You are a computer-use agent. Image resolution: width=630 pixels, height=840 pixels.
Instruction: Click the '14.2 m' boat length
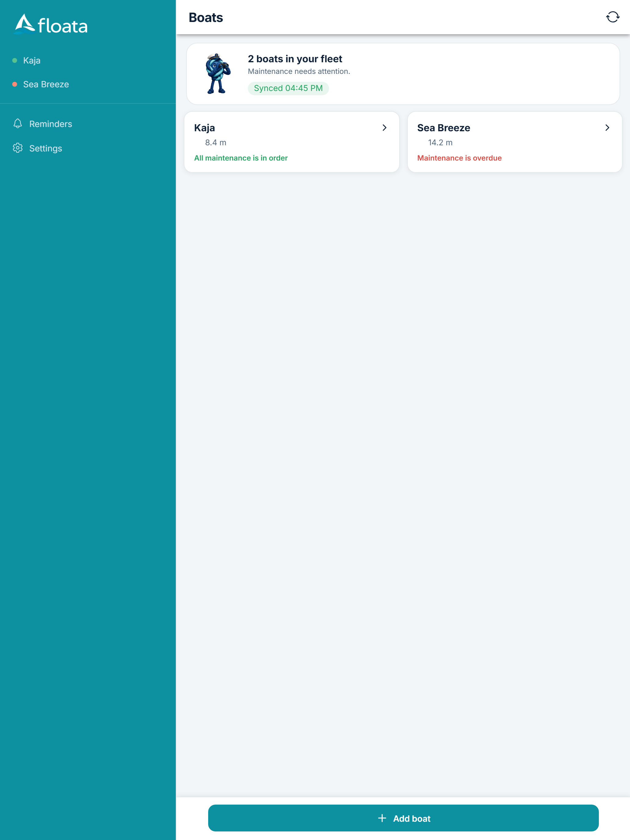pyautogui.click(x=440, y=143)
